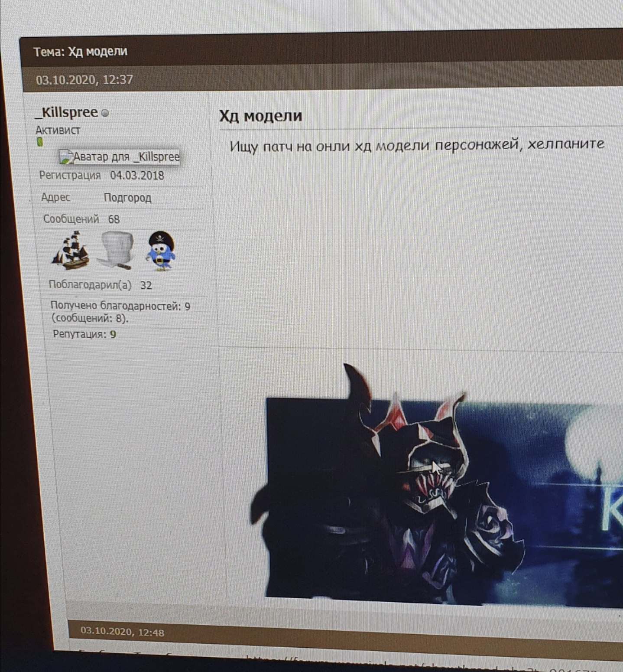Click the second post date 03.10.2020, 12:48
623x672 pixels.
[123, 632]
